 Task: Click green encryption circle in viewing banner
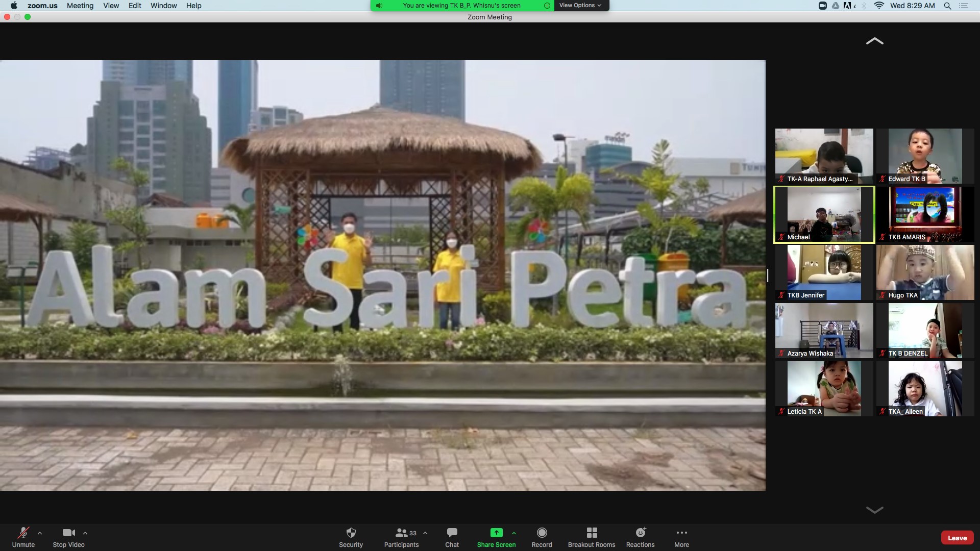[x=547, y=6]
